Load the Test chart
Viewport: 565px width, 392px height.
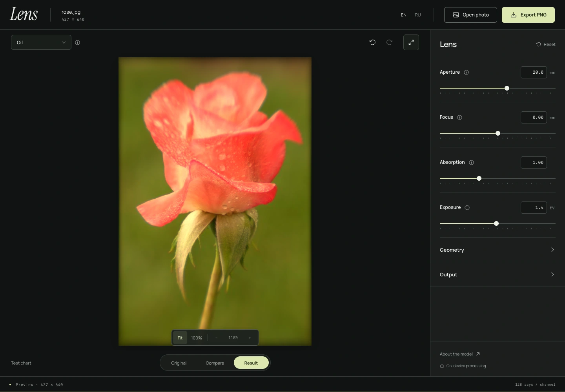pyautogui.click(x=21, y=363)
